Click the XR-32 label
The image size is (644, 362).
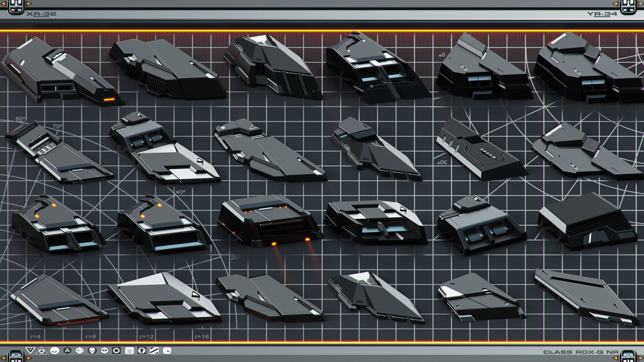pos(41,14)
